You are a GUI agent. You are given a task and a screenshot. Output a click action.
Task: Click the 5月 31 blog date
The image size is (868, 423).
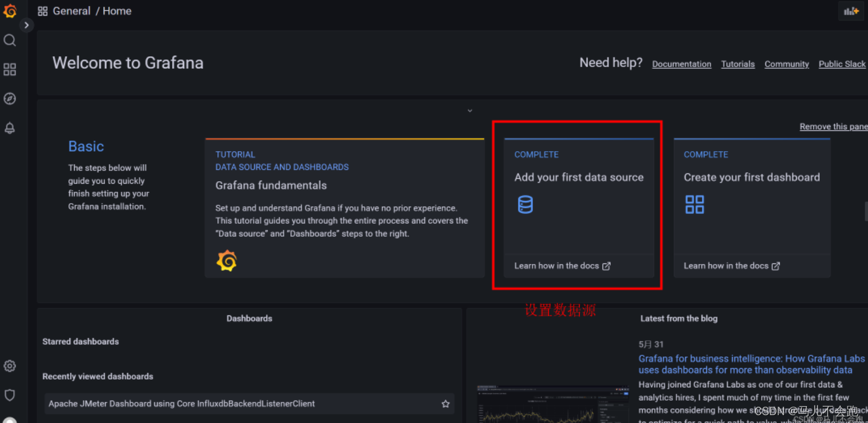[x=651, y=344]
